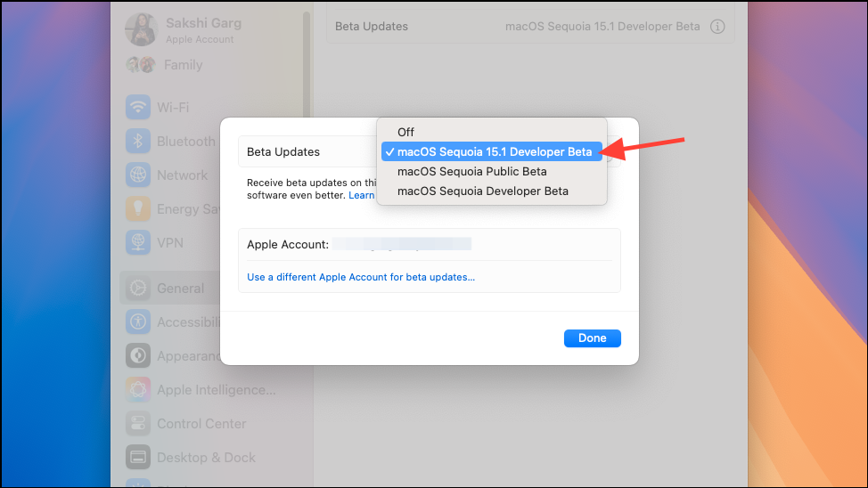Open Network globe icon in sidebar
868x488 pixels.
click(138, 175)
